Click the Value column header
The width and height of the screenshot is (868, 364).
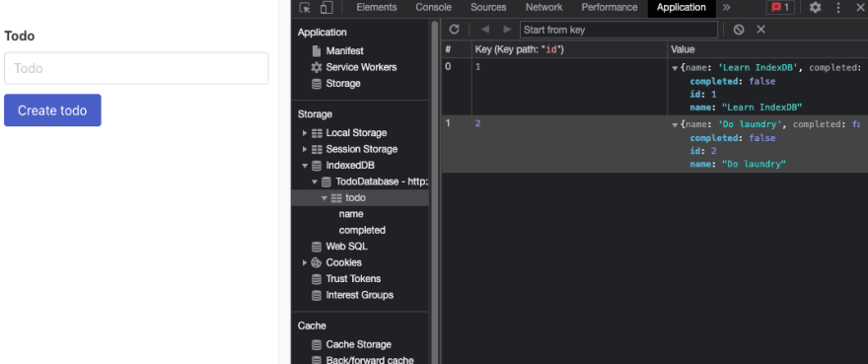[767, 49]
